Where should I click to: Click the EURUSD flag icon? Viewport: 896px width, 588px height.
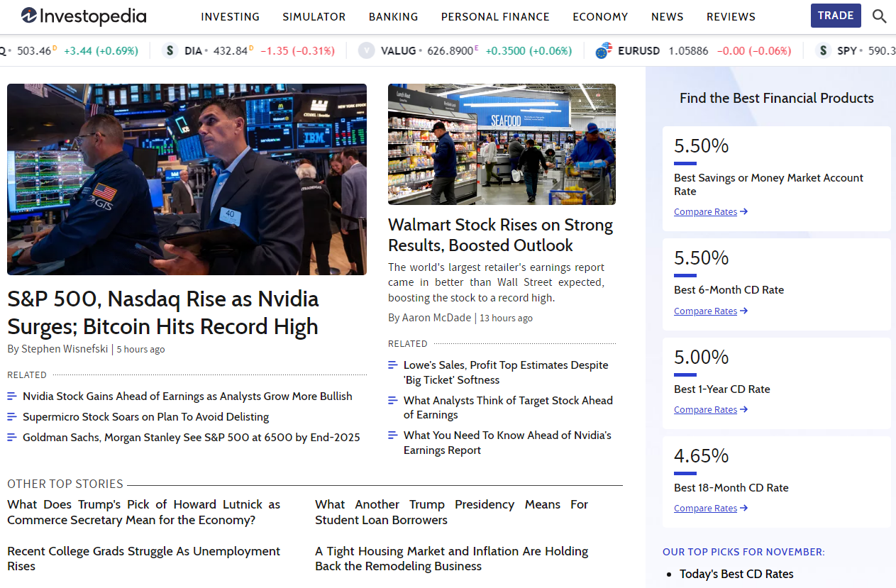pyautogui.click(x=604, y=50)
